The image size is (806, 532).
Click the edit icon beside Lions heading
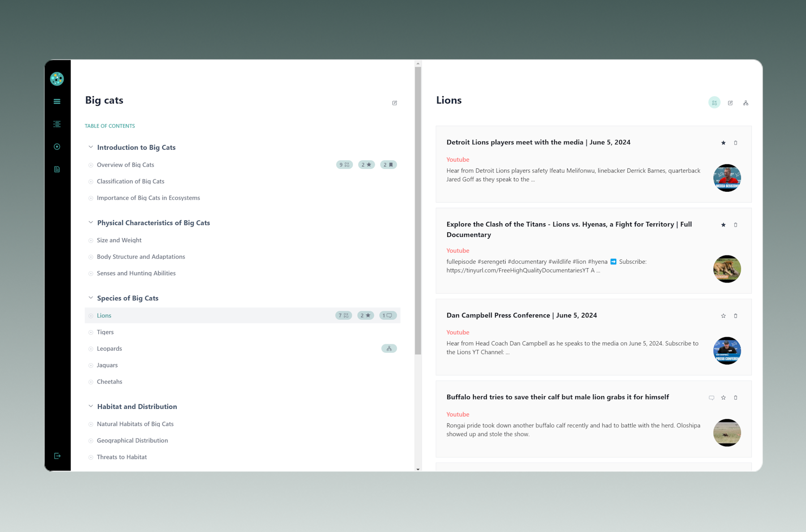tap(730, 103)
